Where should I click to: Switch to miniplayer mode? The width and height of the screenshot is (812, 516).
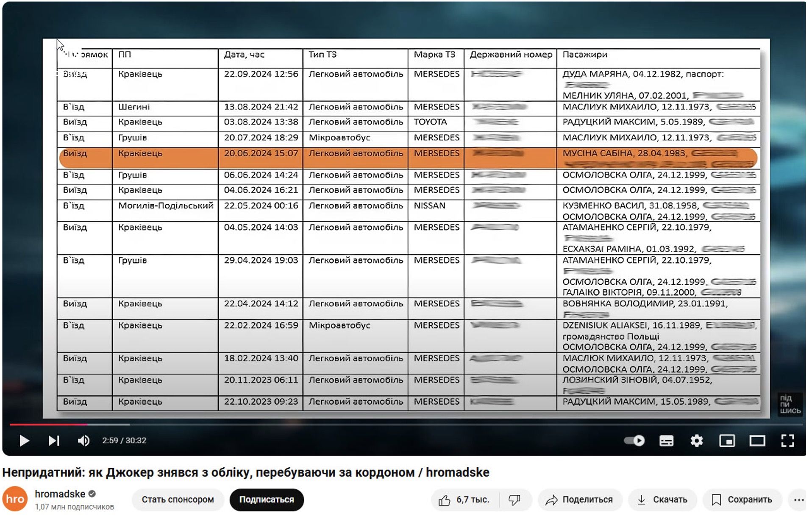727,441
